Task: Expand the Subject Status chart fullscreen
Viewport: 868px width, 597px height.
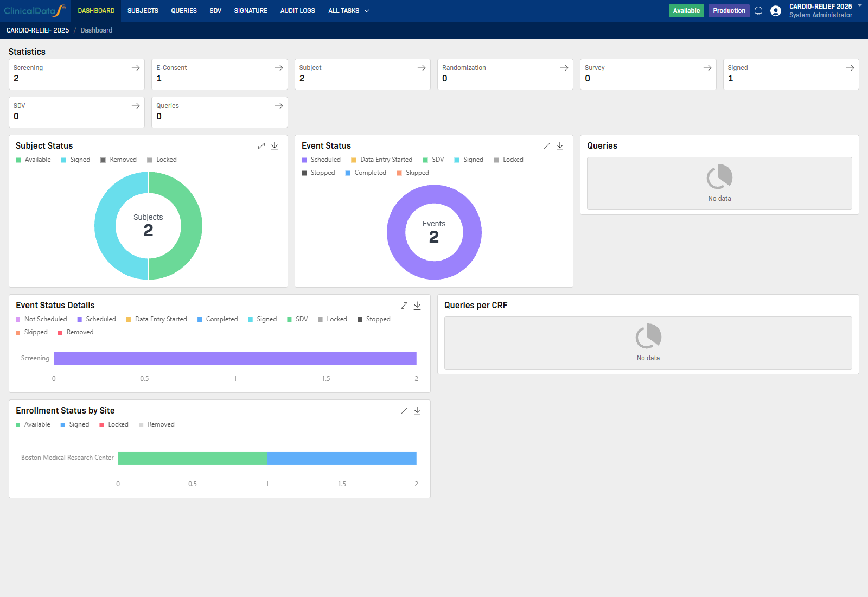Action: pos(261,146)
